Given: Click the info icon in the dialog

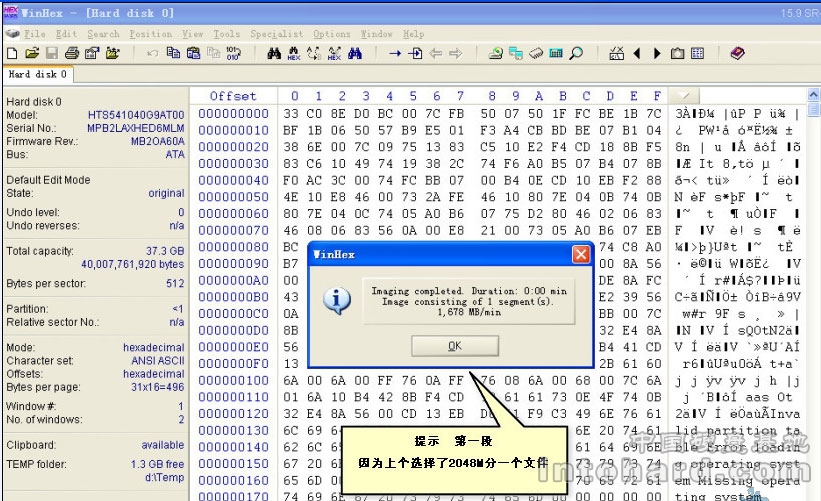Looking at the screenshot, I should click(x=336, y=300).
